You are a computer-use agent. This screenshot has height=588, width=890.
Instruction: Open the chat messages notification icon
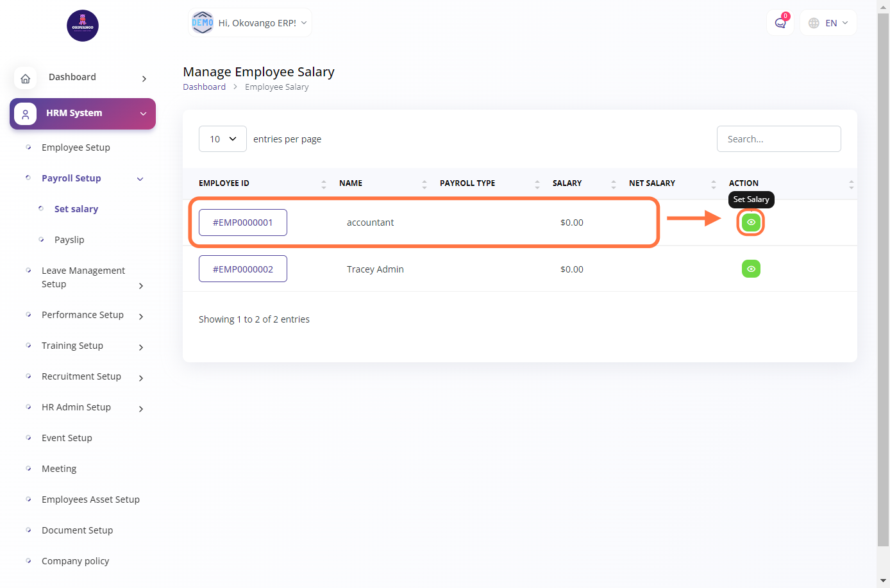click(780, 23)
